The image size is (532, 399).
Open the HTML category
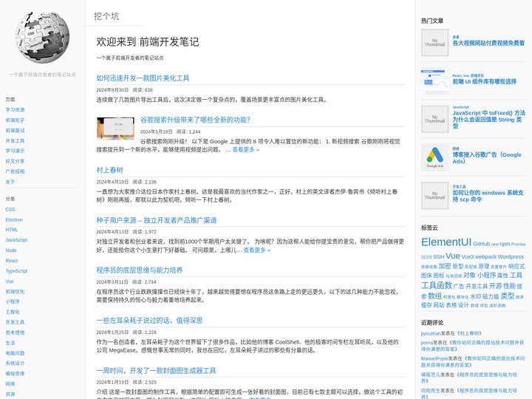[12, 230]
